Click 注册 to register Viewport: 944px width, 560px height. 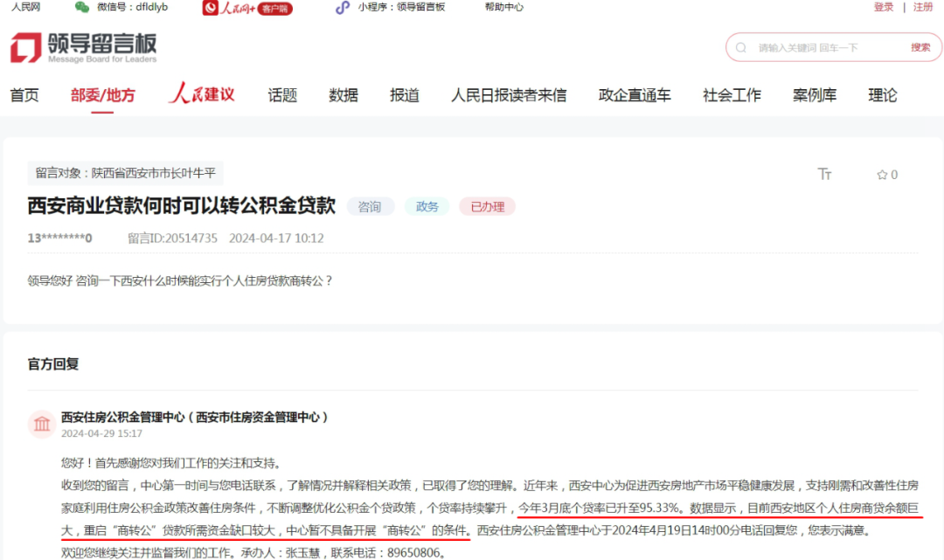click(x=922, y=7)
